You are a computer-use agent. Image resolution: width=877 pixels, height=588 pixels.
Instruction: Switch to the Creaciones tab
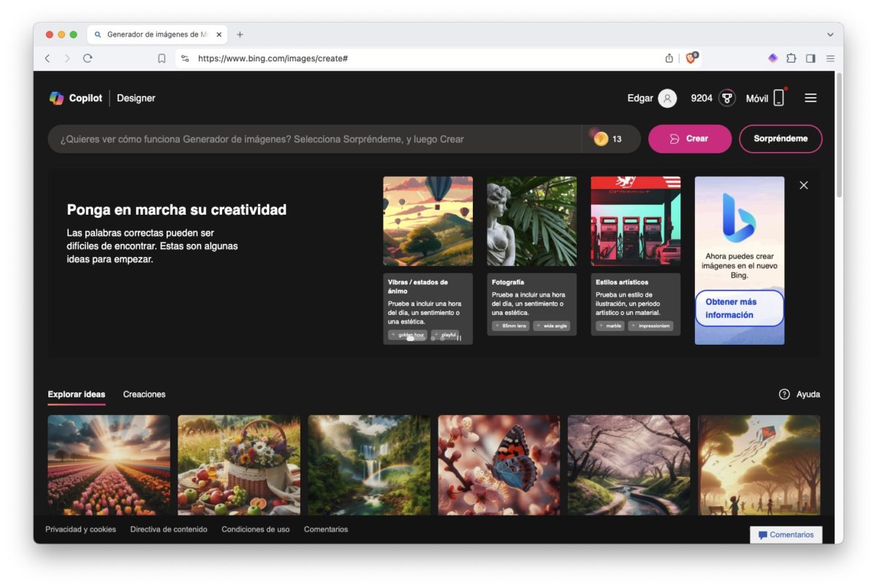(144, 394)
